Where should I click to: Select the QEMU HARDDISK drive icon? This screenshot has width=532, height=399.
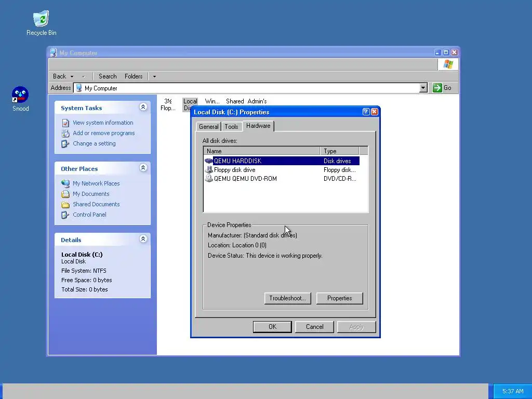pyautogui.click(x=209, y=161)
